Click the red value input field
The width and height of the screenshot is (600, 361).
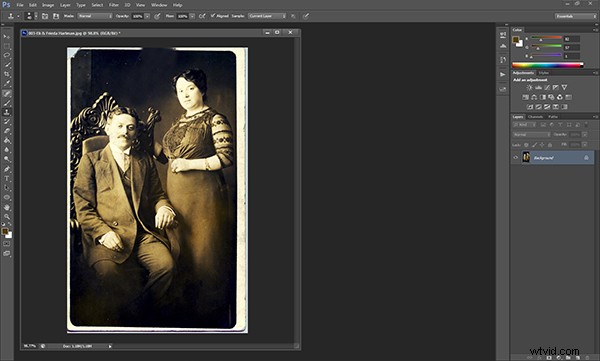(x=572, y=39)
